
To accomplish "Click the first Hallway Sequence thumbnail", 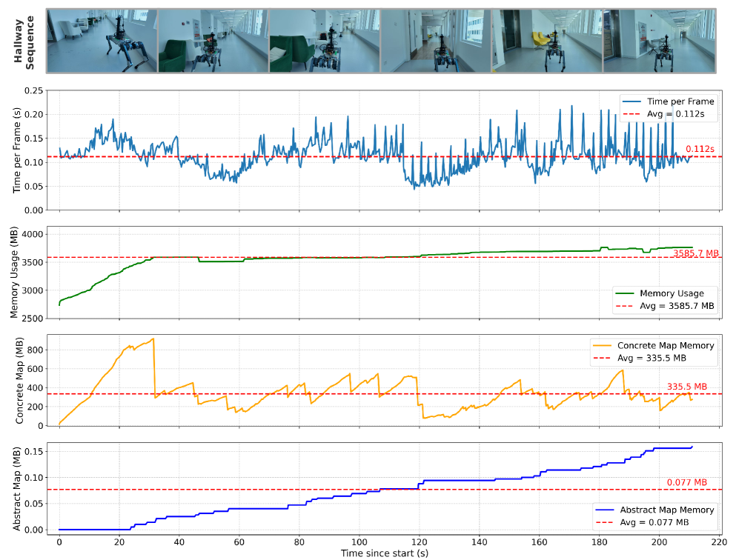I will pos(102,41).
